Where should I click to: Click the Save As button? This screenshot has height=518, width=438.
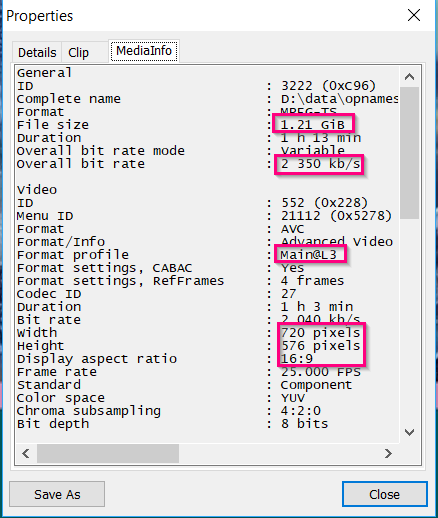click(x=57, y=494)
